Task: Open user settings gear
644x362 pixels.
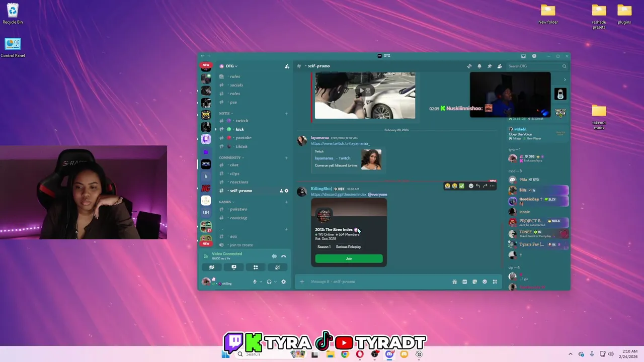Action: coord(284,282)
